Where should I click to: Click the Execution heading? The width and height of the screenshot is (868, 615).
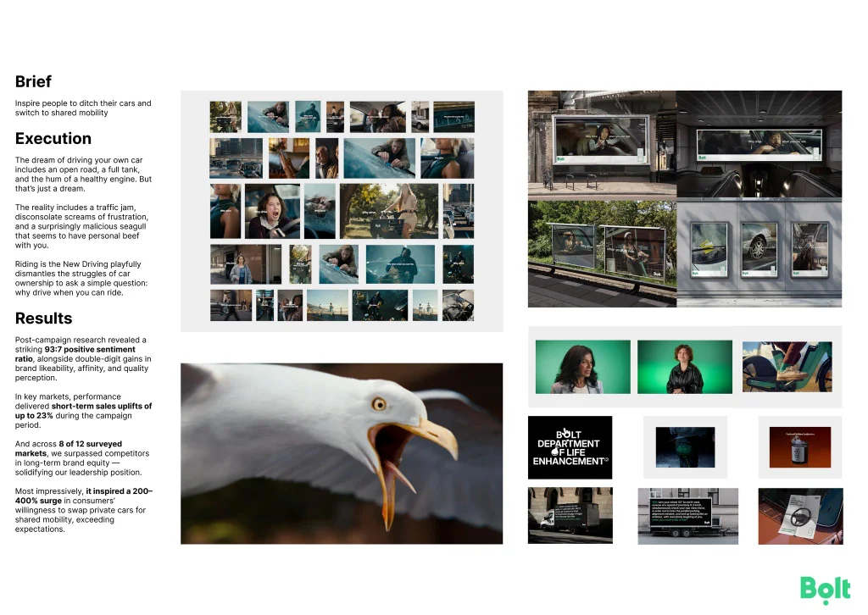[53, 138]
